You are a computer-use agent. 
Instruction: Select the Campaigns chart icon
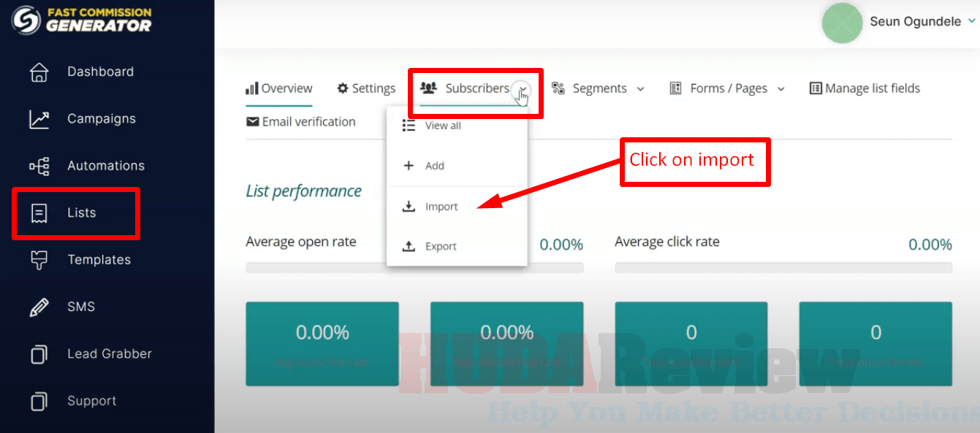(x=38, y=118)
